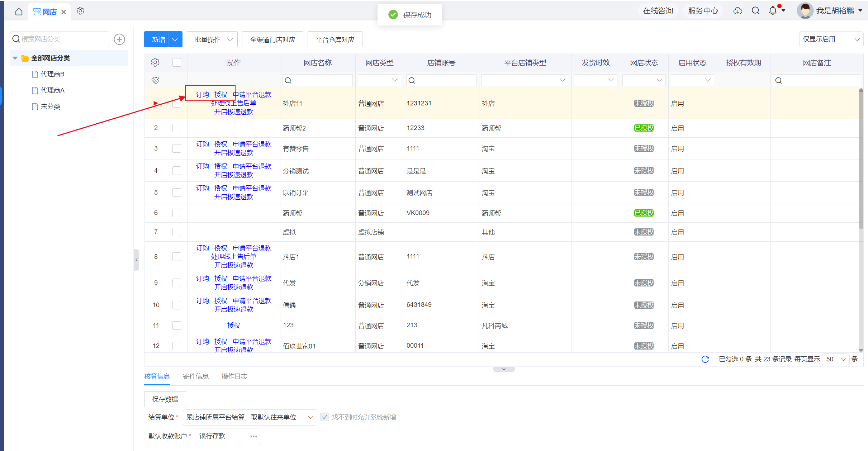The image size is (868, 451).
Task: Click the 新增 button
Action: pos(156,39)
